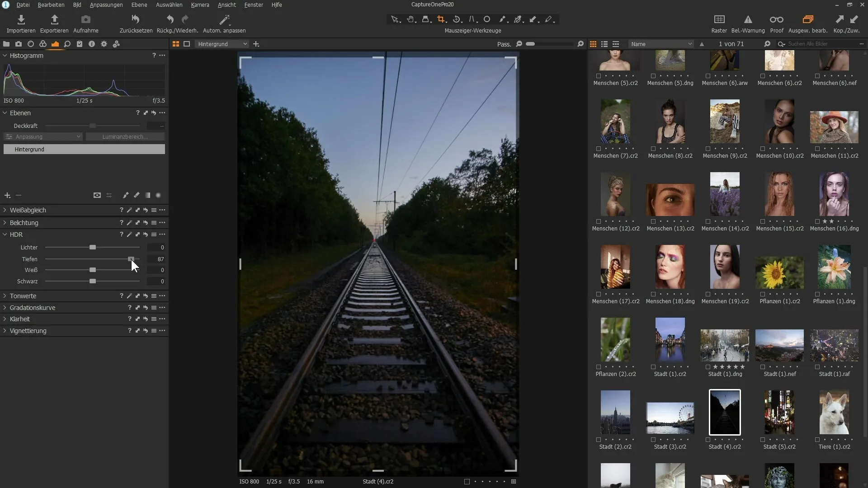Viewport: 868px width, 488px height.
Task: Click the Exportieren toolbar icon
Action: coord(54,19)
